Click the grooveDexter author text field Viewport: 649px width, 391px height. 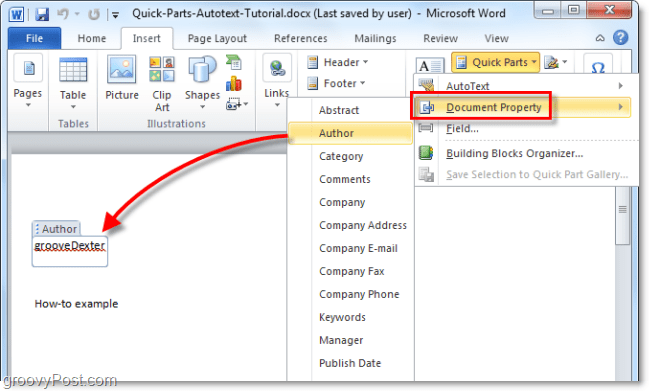tap(70, 251)
